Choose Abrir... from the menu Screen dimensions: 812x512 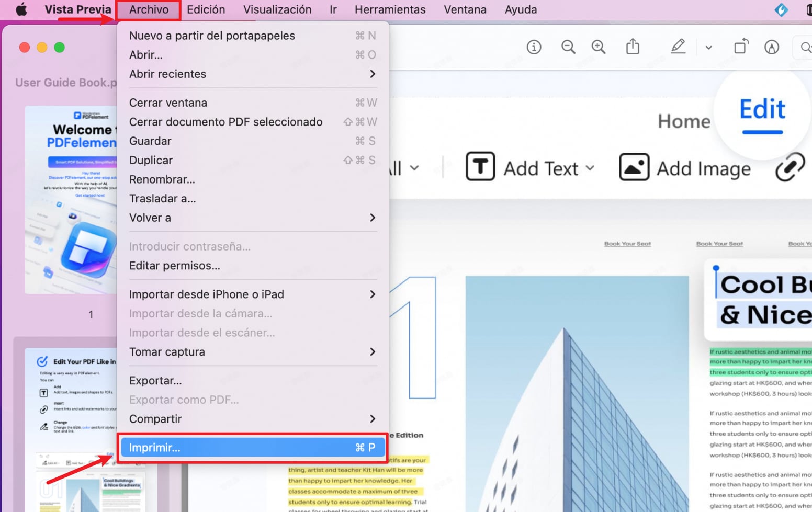coord(253,55)
